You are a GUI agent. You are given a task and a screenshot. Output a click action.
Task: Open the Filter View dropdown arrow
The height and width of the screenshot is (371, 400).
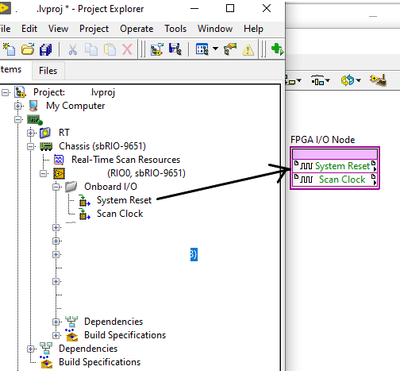(x=215, y=49)
